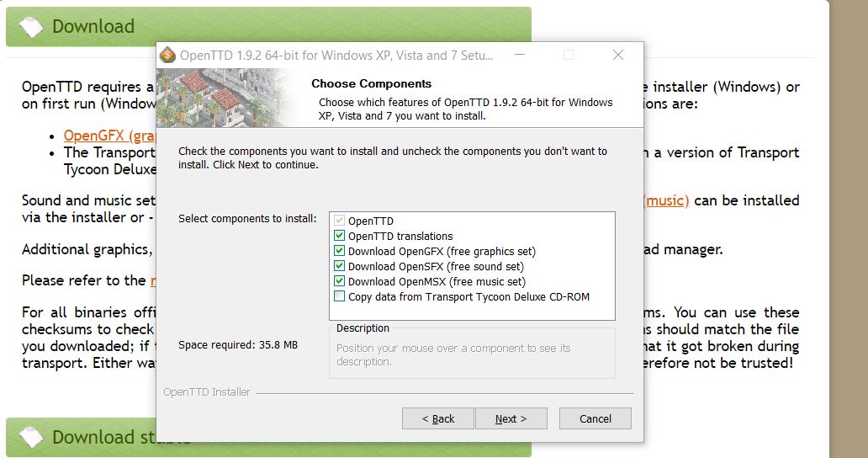Screen dimensions: 868x458
Task: Uncheck the OpenTTD translations component
Action: (340, 237)
